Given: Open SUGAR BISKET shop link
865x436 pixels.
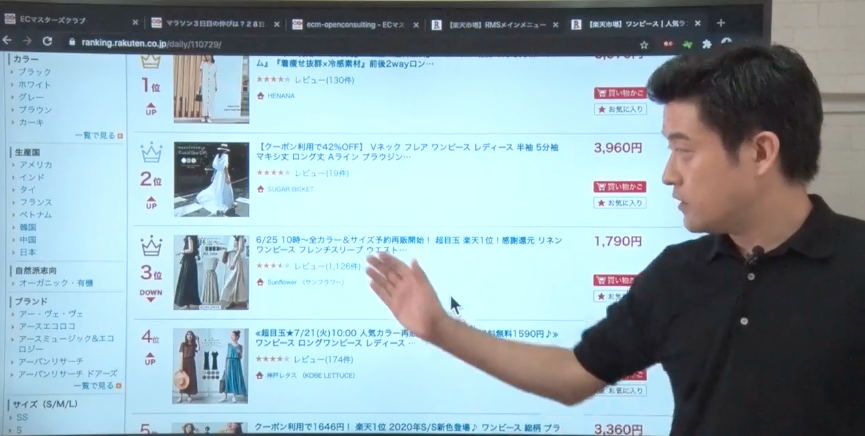Looking at the screenshot, I should [x=291, y=189].
